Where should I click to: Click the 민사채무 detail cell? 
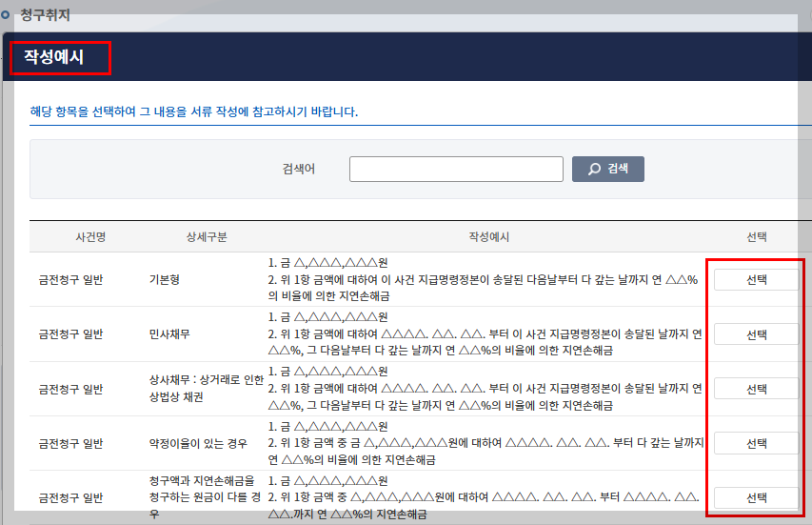[x=169, y=334]
